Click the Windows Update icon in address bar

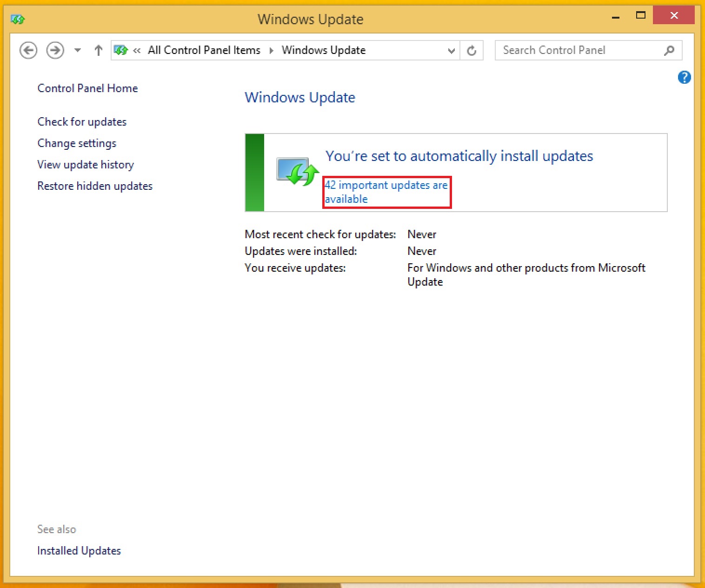121,50
